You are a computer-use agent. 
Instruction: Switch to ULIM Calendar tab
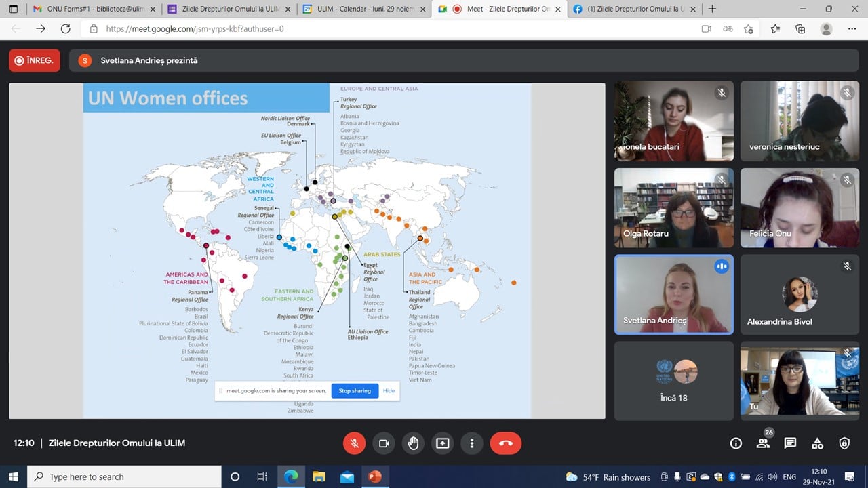click(364, 9)
